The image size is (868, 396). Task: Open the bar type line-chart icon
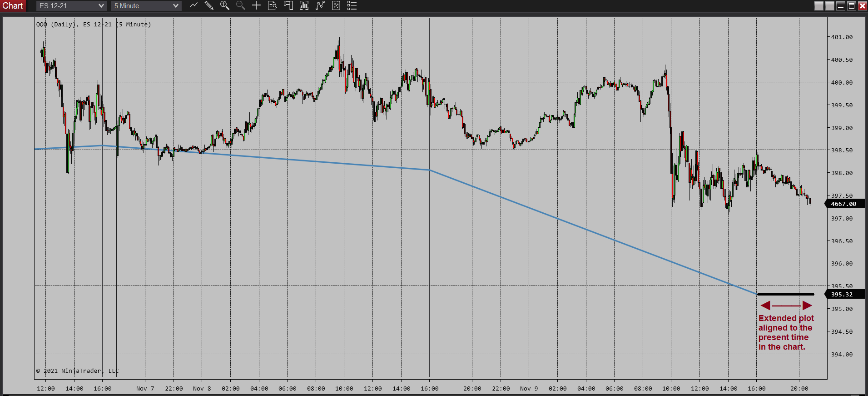(x=193, y=5)
